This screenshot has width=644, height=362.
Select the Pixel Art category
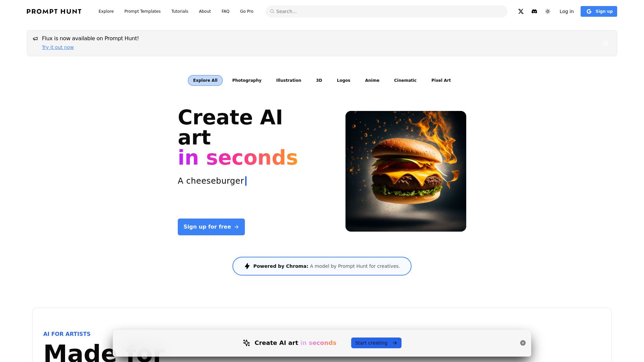441,80
